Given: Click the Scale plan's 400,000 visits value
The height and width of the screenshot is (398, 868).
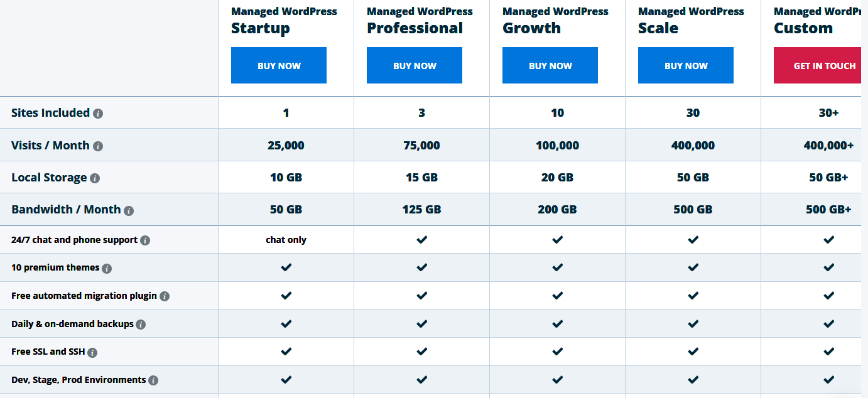Looking at the screenshot, I should [x=693, y=146].
